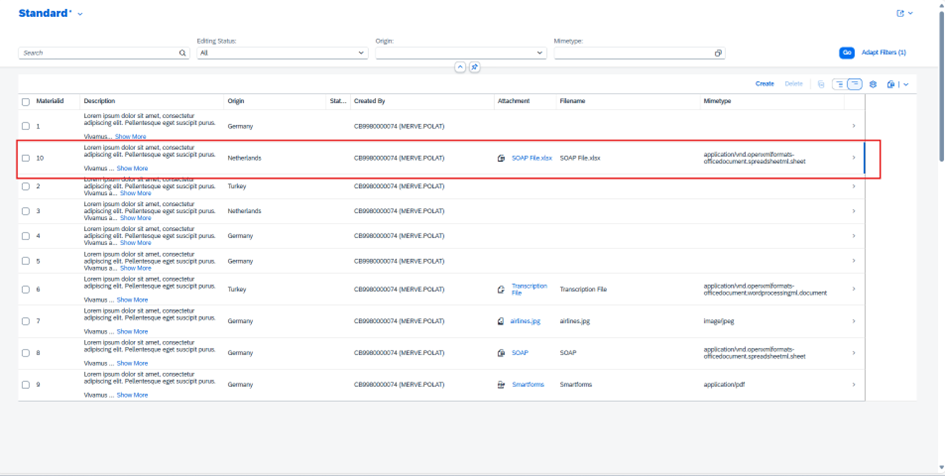The height and width of the screenshot is (476, 945).
Task: Open the share icon at top right
Action: click(900, 14)
